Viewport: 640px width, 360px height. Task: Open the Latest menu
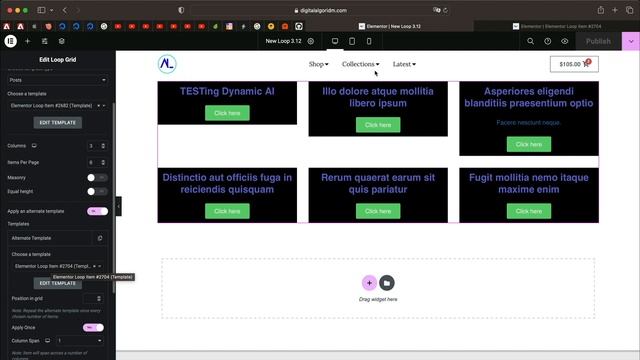pyautogui.click(x=404, y=64)
